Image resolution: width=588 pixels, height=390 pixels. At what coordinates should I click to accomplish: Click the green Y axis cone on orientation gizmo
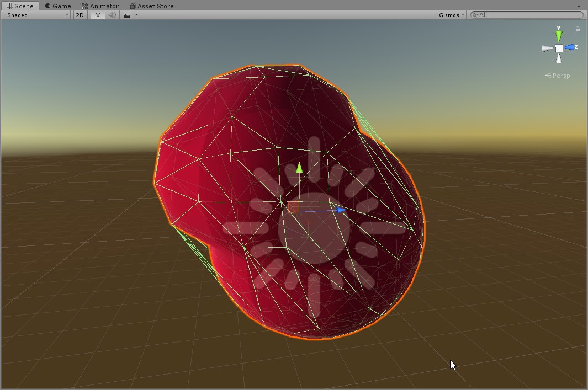(x=559, y=36)
